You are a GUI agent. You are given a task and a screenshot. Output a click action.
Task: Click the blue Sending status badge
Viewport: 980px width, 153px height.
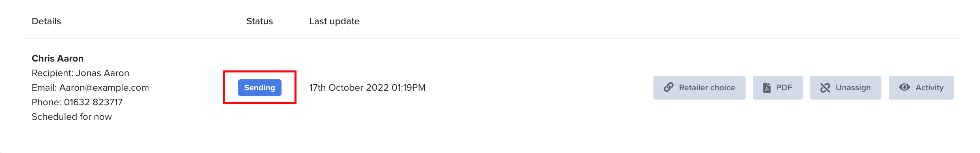pos(260,88)
